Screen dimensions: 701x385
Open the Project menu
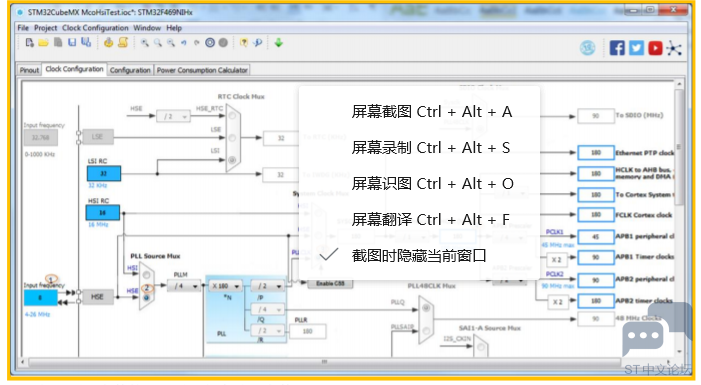point(46,28)
